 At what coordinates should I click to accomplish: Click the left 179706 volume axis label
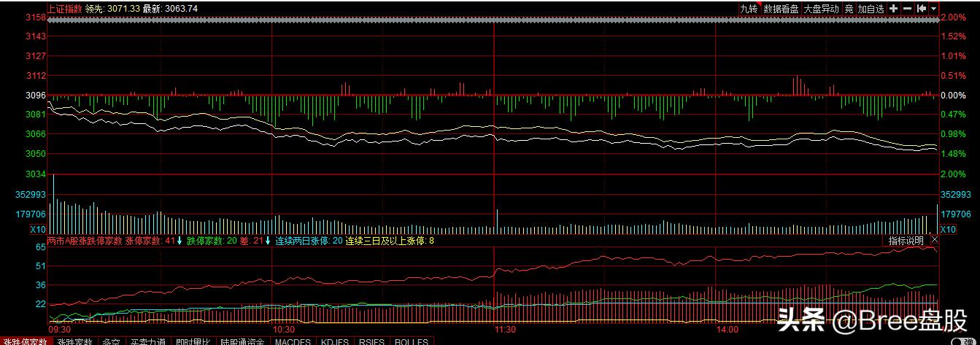point(30,214)
